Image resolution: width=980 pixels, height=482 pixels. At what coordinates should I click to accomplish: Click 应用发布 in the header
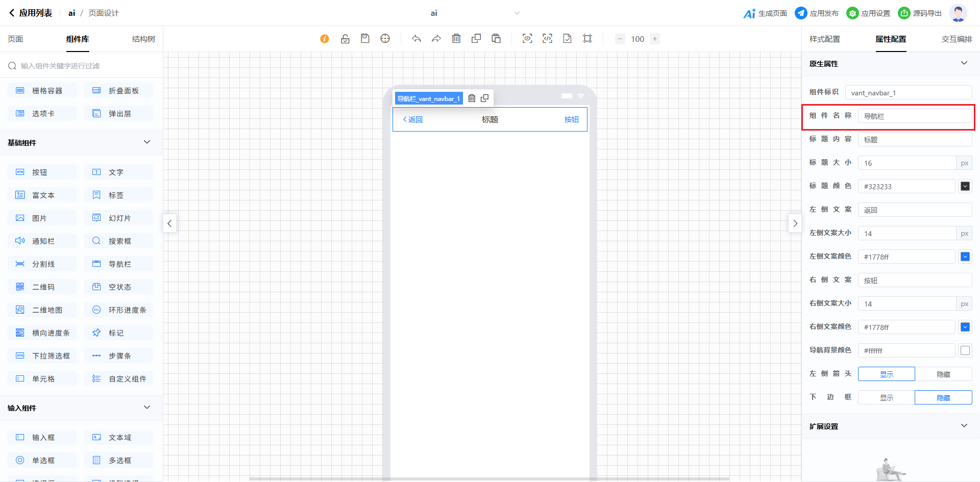click(x=817, y=13)
